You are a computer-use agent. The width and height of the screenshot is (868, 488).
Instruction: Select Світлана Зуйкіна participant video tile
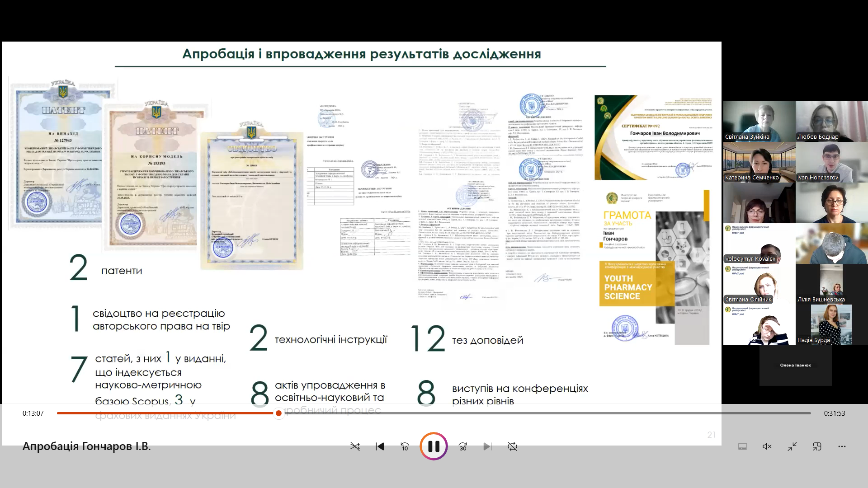[759, 122]
